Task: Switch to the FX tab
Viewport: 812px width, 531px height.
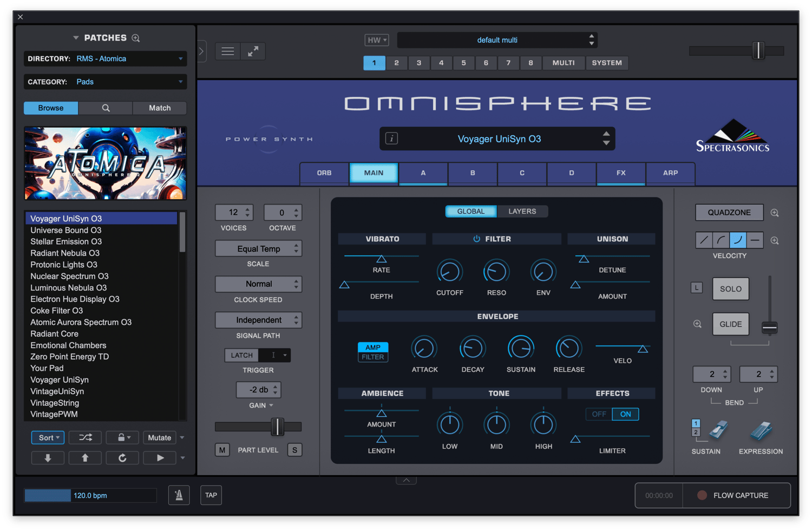Action: click(x=621, y=173)
